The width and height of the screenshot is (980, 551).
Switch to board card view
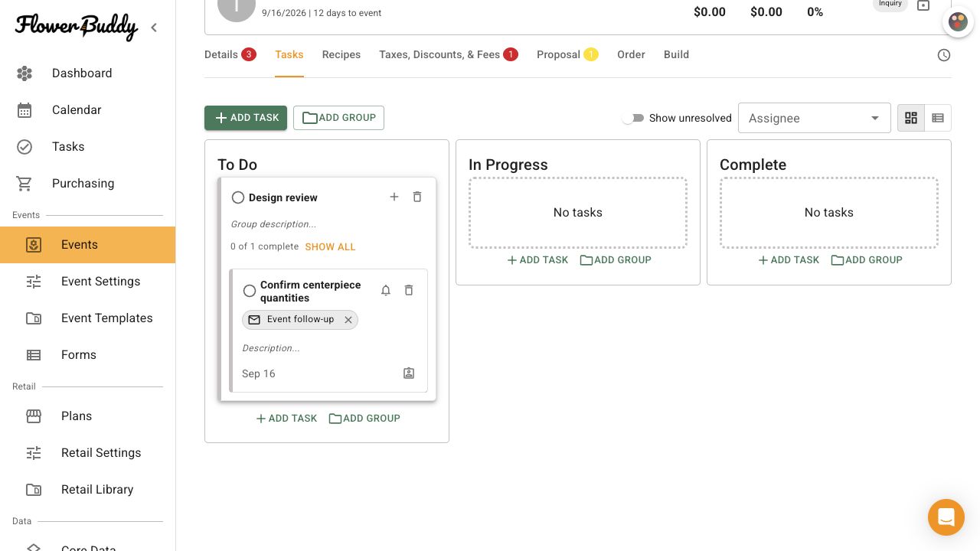[x=911, y=118]
